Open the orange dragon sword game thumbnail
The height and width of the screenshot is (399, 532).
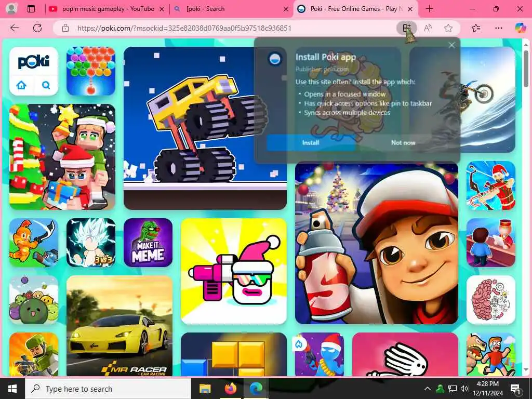click(x=34, y=243)
